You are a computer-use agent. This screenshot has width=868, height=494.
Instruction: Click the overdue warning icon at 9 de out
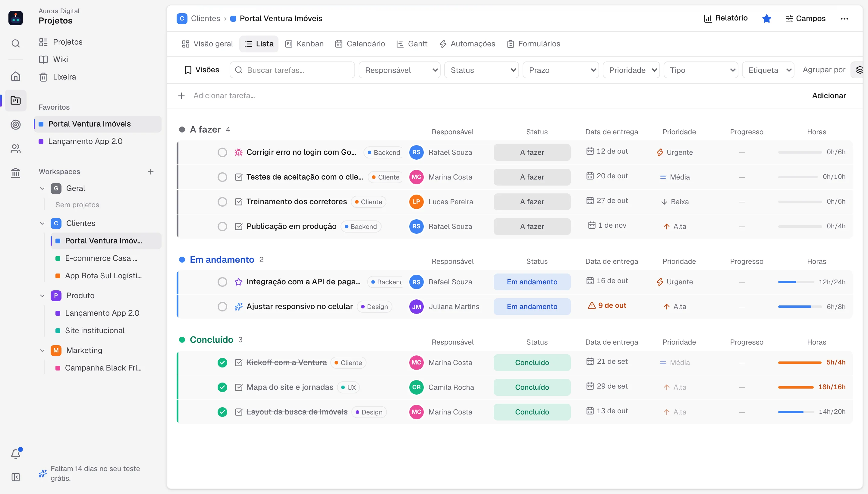592,305
